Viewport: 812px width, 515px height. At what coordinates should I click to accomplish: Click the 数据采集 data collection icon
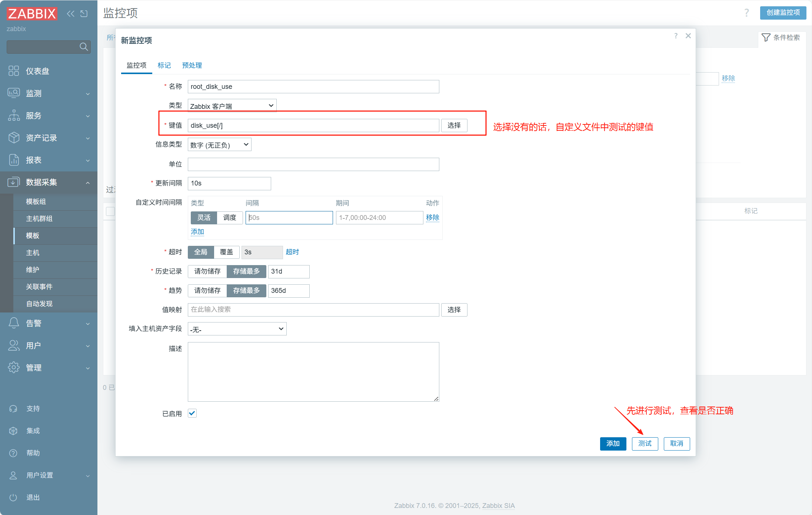(x=14, y=182)
